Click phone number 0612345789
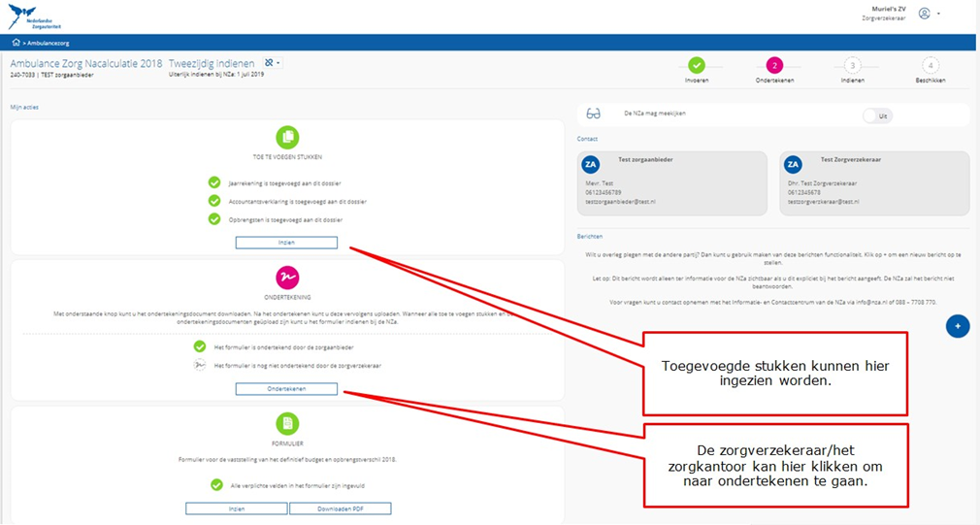This screenshot has width=980, height=525. coord(604,192)
